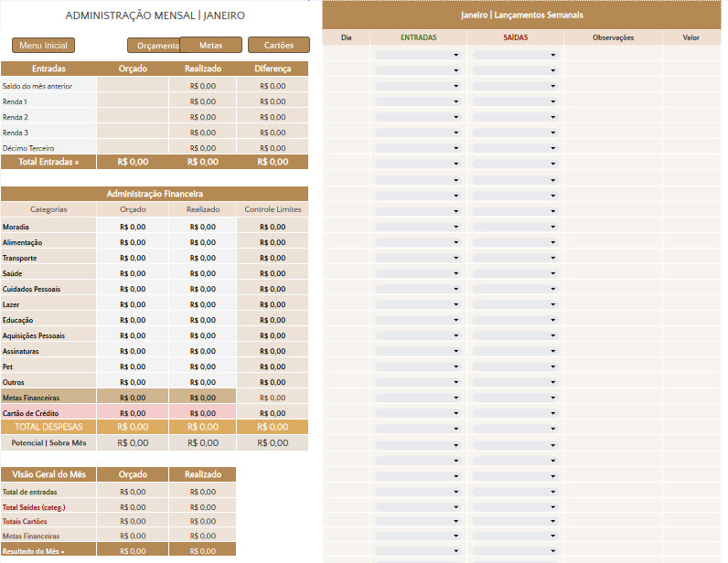
Task: Select the Orçado cell for Saldo do mês anterior
Action: [133, 84]
